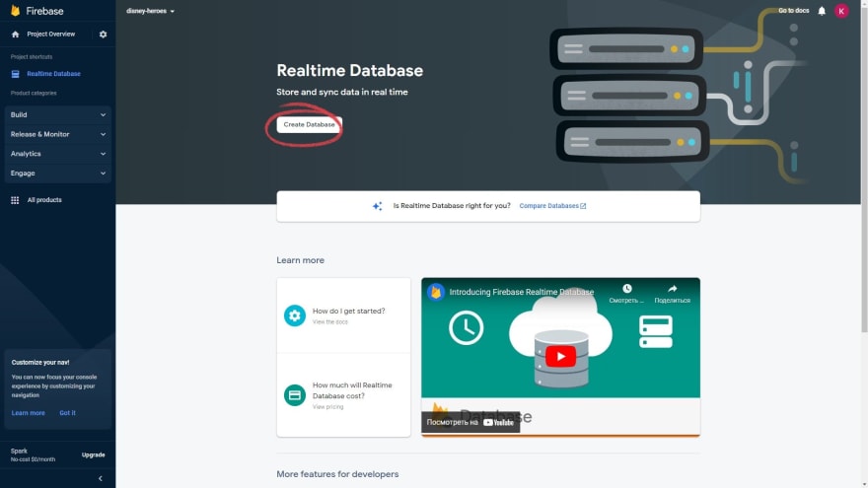Expand Release & Monitor category

57,134
